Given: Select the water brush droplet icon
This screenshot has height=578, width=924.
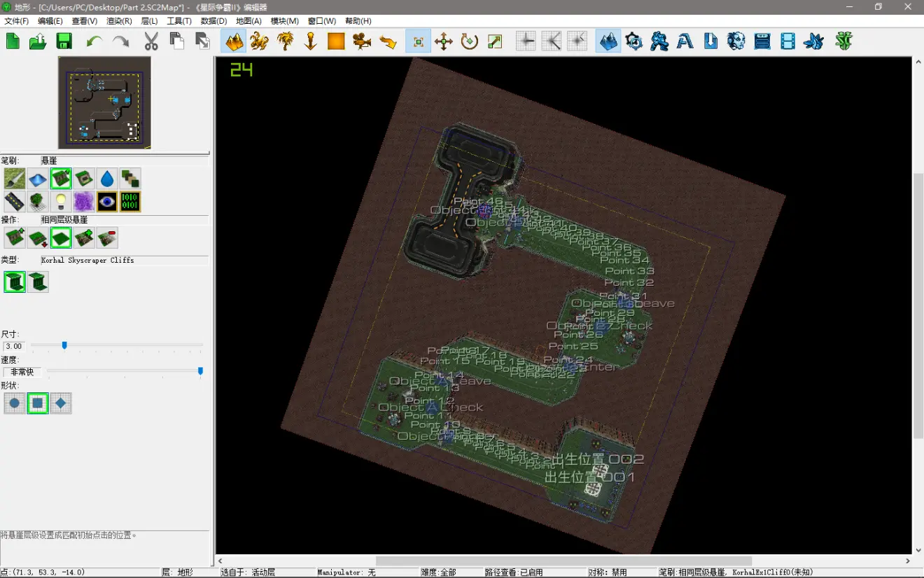Looking at the screenshot, I should (107, 179).
